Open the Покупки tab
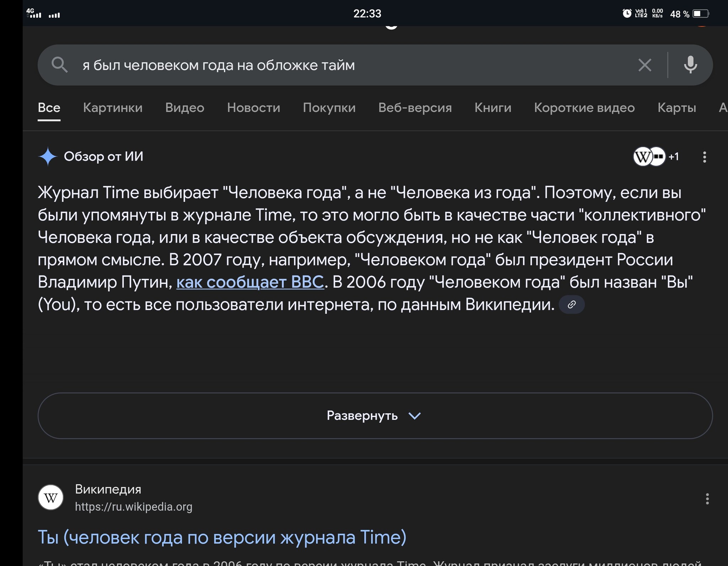The width and height of the screenshot is (728, 566). pyautogui.click(x=329, y=108)
